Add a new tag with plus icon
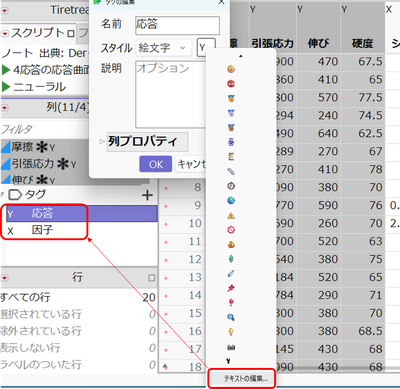 (147, 195)
